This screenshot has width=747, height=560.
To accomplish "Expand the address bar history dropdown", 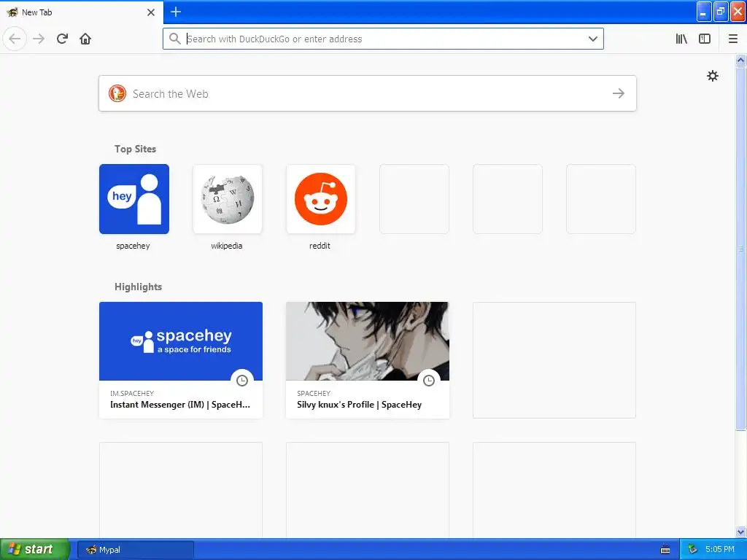I will click(592, 39).
